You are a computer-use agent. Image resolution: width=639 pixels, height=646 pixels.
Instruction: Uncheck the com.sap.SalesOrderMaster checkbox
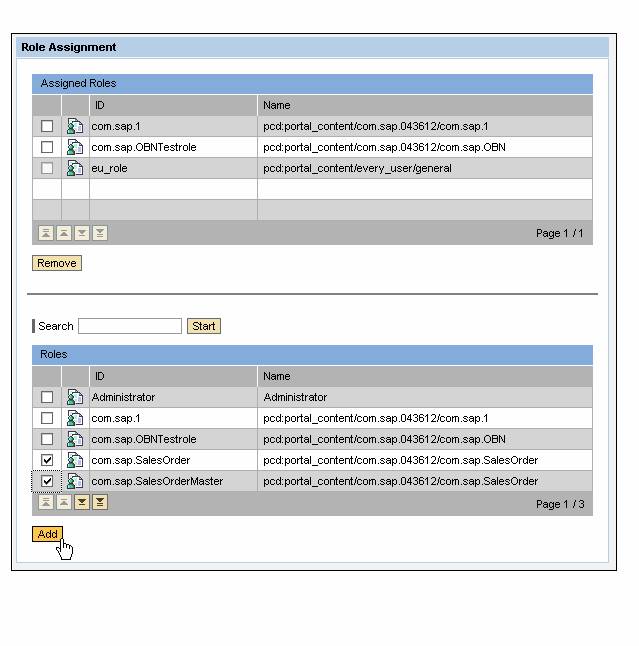point(47,482)
